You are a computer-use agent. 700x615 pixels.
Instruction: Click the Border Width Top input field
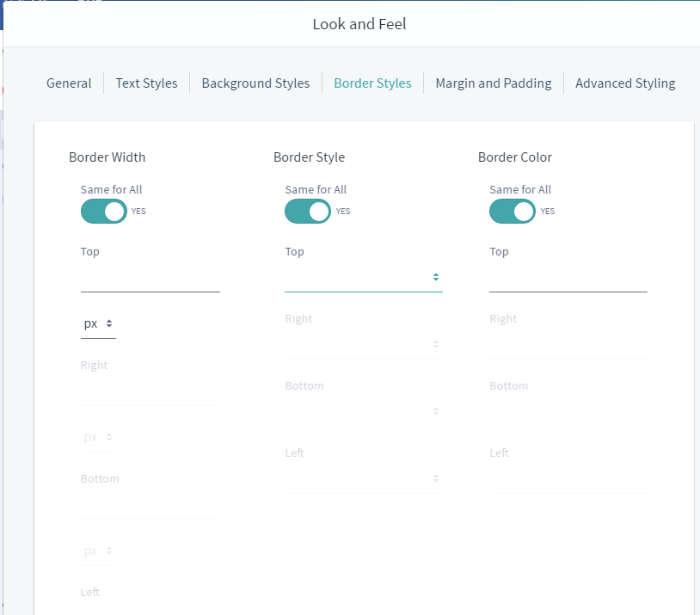[150, 277]
